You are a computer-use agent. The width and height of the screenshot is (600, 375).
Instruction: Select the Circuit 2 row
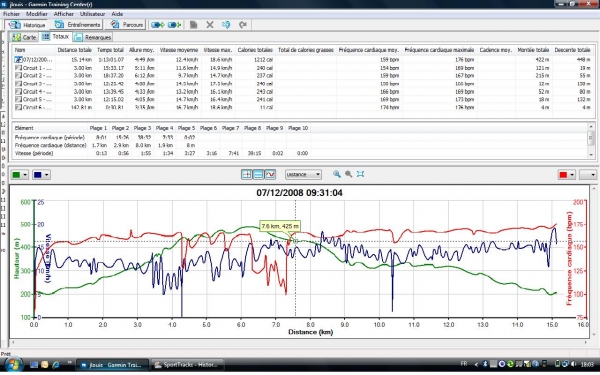click(303, 76)
